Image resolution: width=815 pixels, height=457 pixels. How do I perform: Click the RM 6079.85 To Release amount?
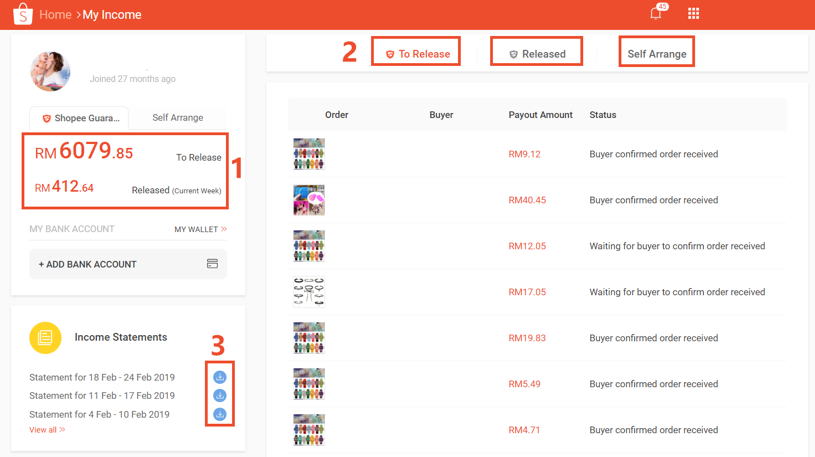pos(84,151)
